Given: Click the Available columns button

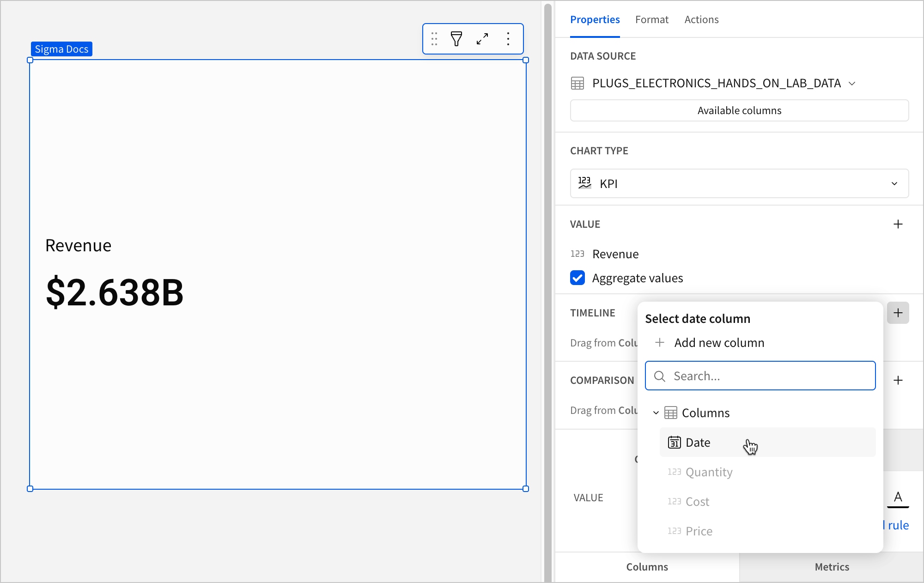Looking at the screenshot, I should tap(739, 110).
